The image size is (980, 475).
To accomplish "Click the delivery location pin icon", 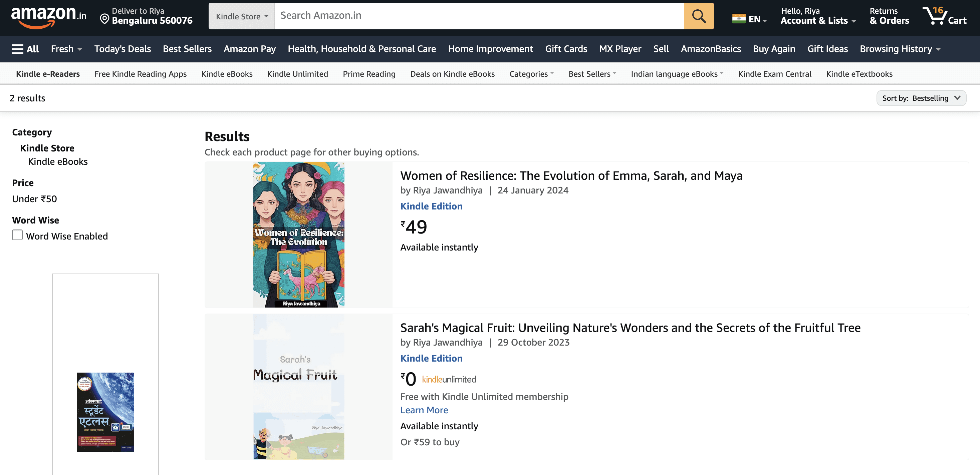I will tap(104, 19).
